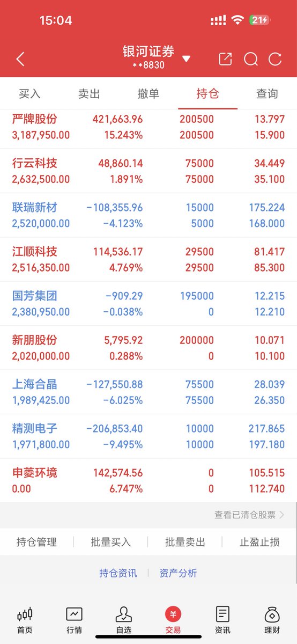Open the 查询 tab

(x=267, y=94)
